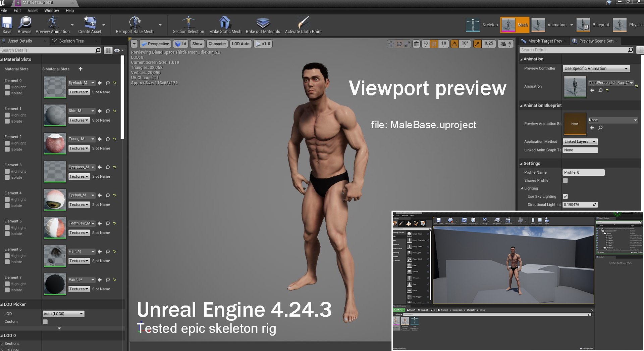Viewport: 644px width, 351px height.
Task: Switch to Blueprint editor mode
Action: 593,25
